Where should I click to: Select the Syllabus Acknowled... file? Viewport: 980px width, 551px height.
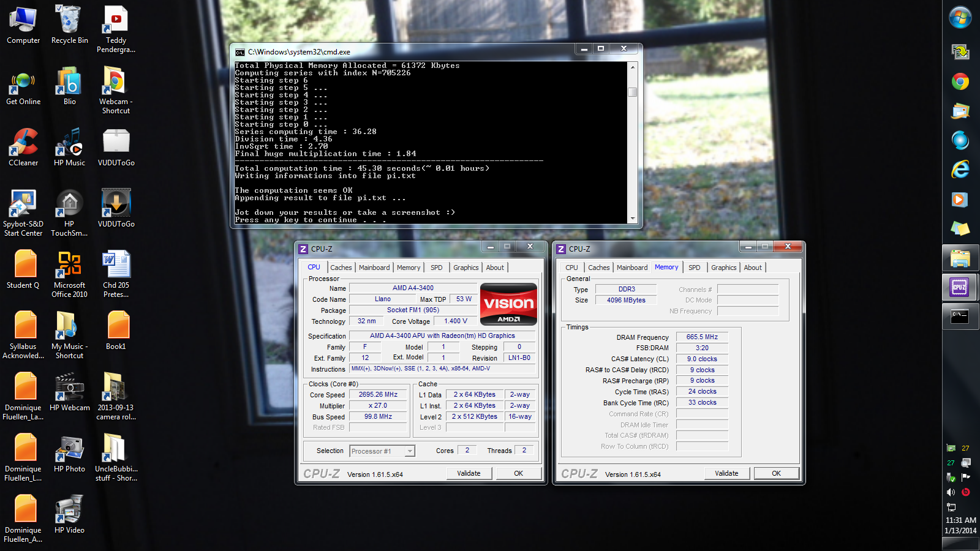pos(23,335)
